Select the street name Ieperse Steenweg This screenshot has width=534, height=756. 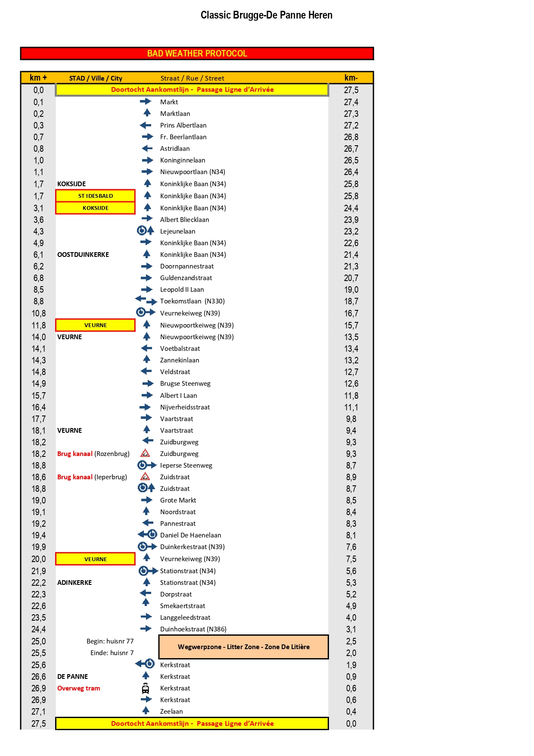click(186, 465)
